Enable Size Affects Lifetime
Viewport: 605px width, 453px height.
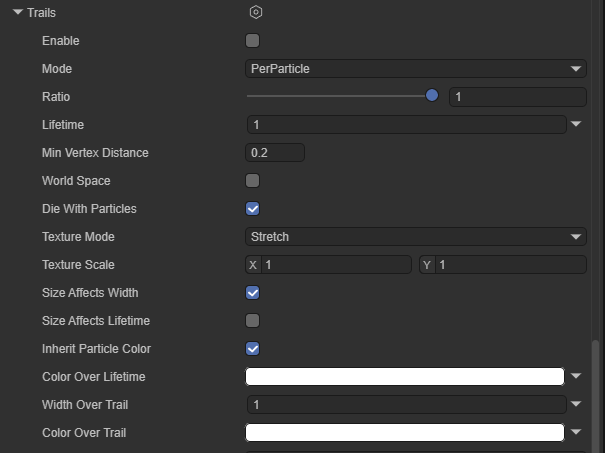tap(252, 321)
